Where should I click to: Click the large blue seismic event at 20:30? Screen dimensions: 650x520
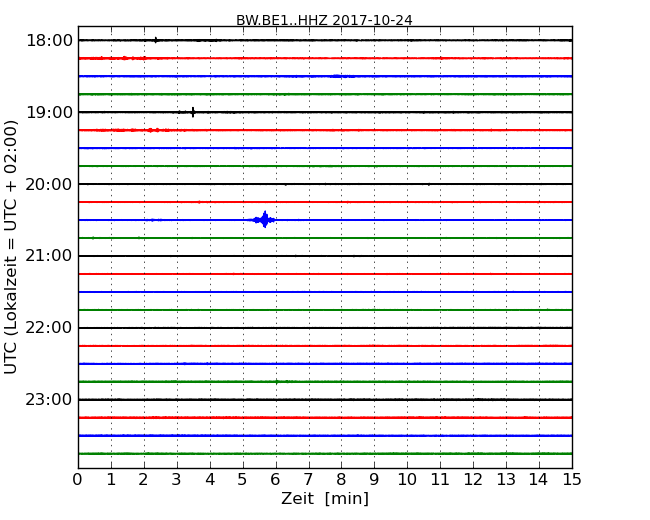coord(264,220)
